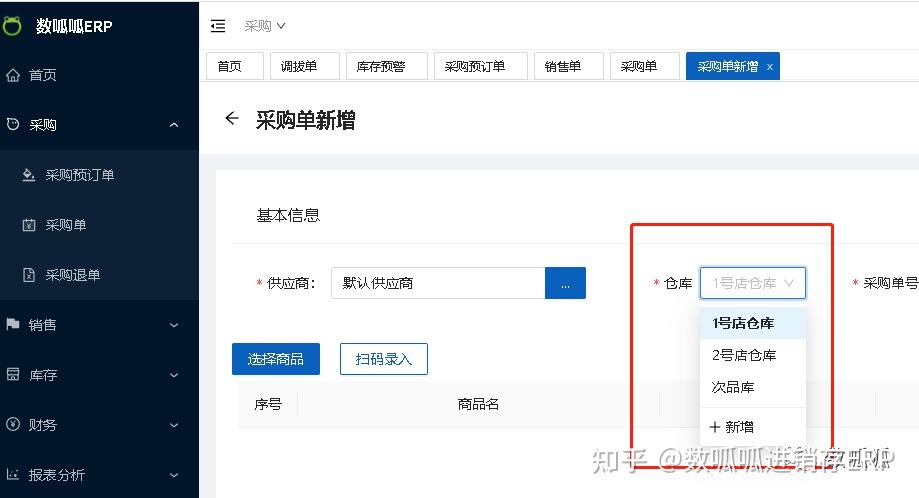The image size is (919, 498).
Task: Click the 供应商 input field
Action: point(438,283)
